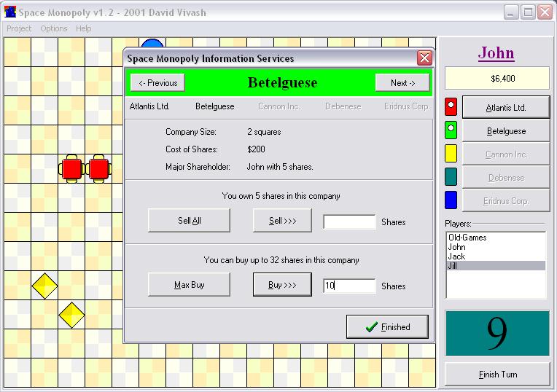Select John in the Players list
Image resolution: width=557 pixels, height=392 pixels.
[496, 247]
